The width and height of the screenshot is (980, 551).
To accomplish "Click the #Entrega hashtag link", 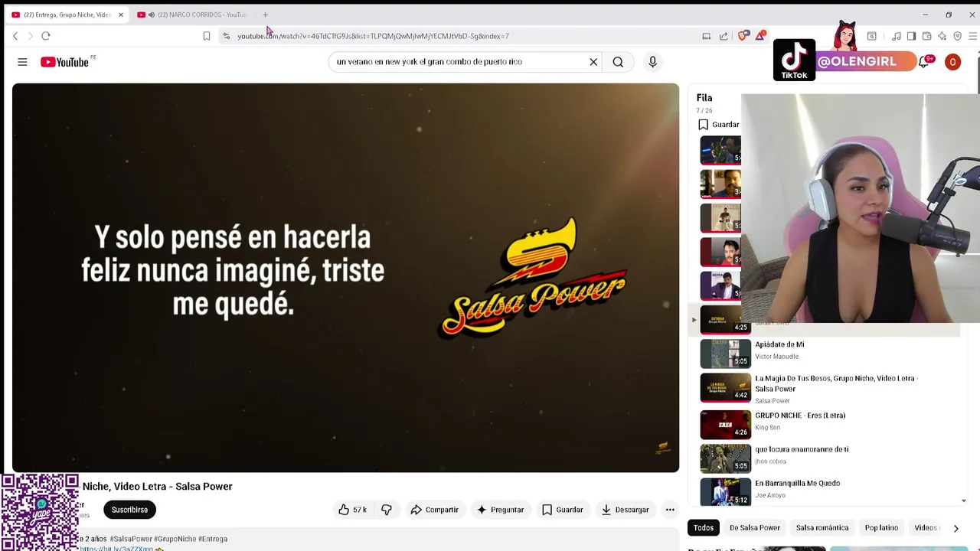I will click(x=213, y=539).
